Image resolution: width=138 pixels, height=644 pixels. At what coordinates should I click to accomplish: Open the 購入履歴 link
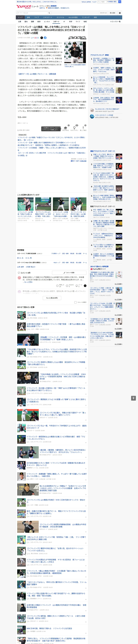pos(112,13)
